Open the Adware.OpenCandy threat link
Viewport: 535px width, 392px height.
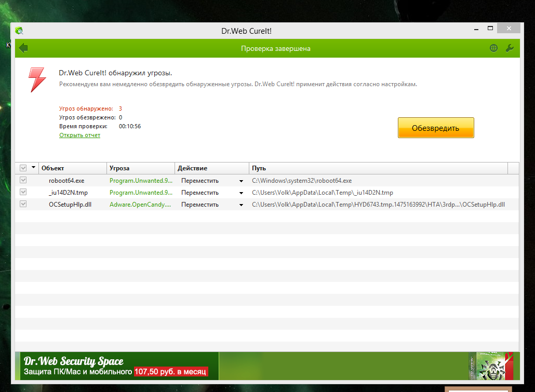click(140, 205)
